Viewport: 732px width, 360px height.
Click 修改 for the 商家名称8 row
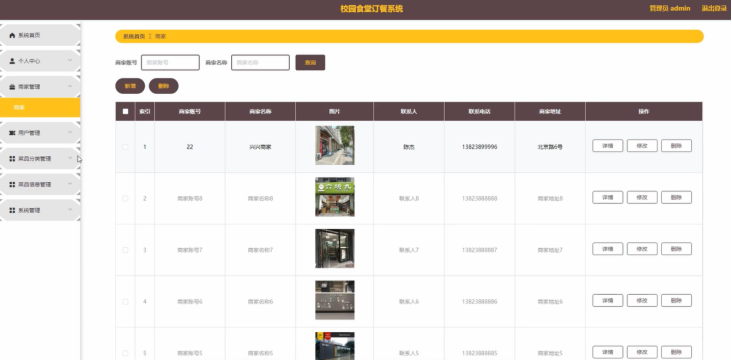click(642, 198)
